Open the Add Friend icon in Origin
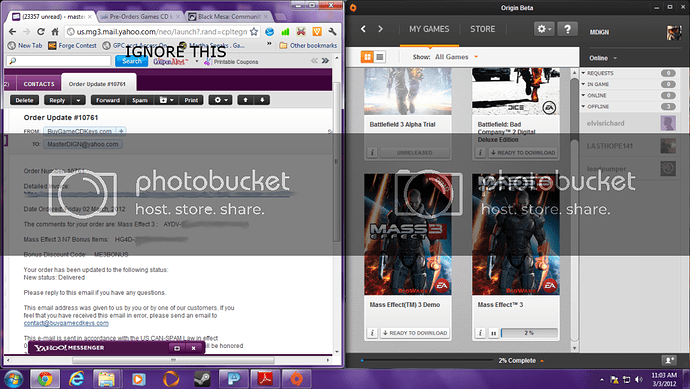Image resolution: width=690 pixels, height=389 pixels. click(669, 360)
